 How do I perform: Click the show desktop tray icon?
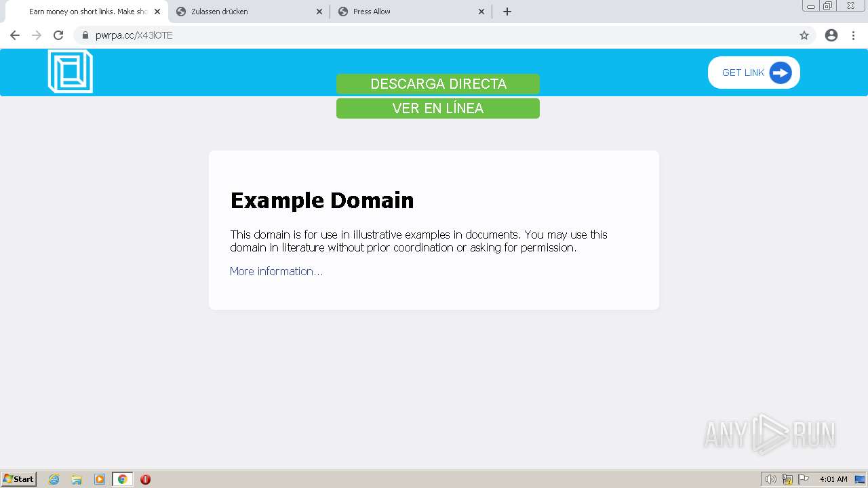(860, 479)
